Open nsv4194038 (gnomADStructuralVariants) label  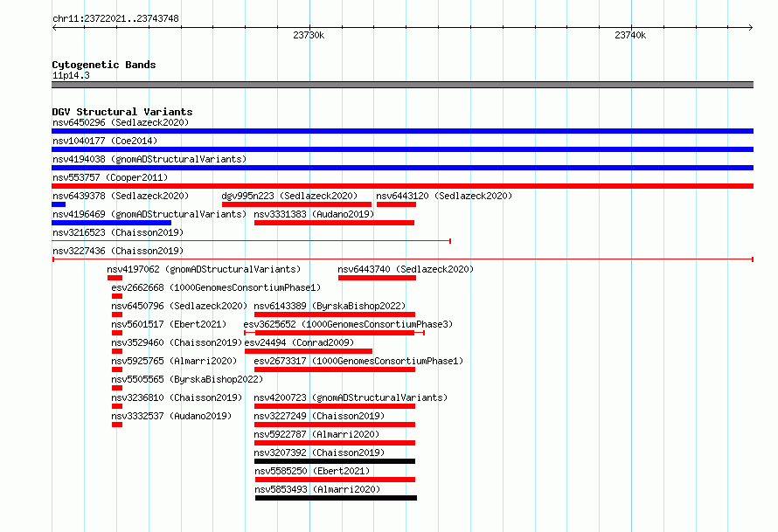coord(149,159)
